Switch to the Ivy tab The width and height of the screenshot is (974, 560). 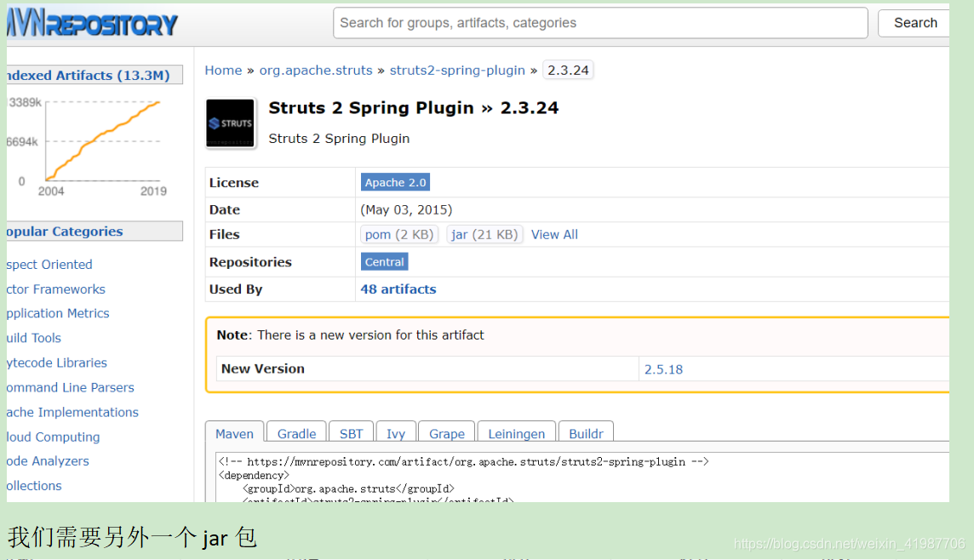(x=396, y=433)
